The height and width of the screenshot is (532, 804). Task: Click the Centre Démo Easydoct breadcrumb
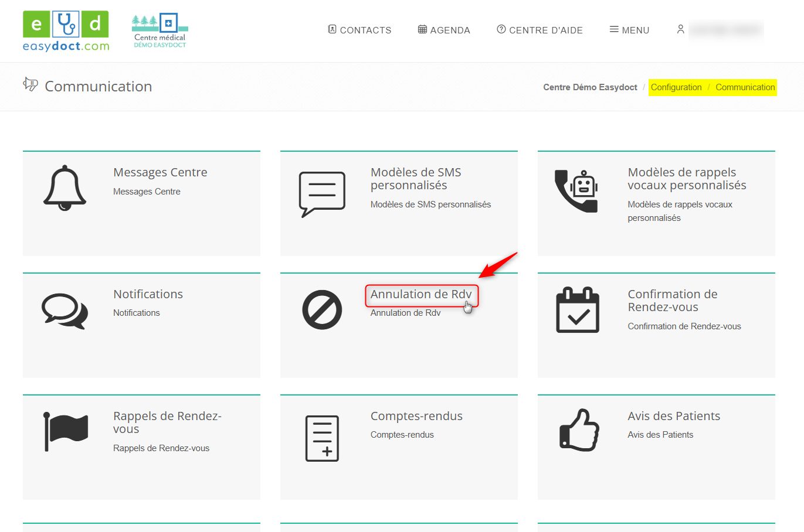(x=590, y=87)
